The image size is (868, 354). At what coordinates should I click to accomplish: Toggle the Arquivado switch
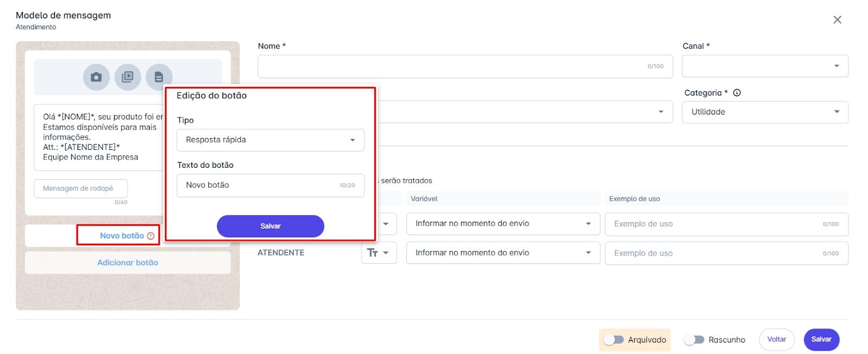pyautogui.click(x=614, y=340)
